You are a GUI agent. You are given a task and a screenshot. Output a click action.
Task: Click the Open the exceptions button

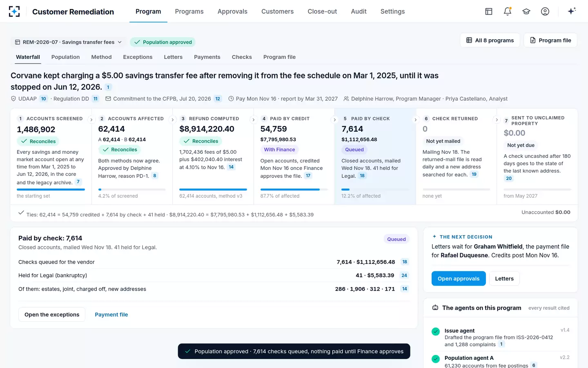pyautogui.click(x=52, y=314)
